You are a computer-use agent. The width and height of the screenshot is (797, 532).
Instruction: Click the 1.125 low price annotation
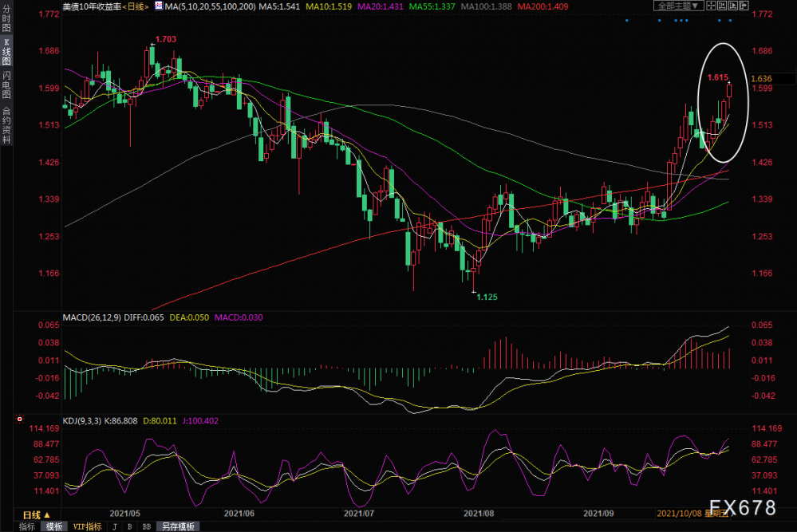coord(487,298)
